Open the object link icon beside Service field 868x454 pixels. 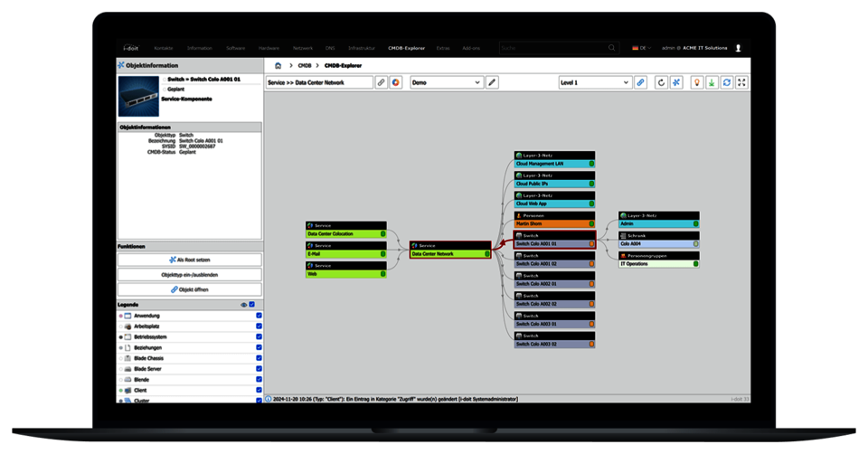click(381, 82)
